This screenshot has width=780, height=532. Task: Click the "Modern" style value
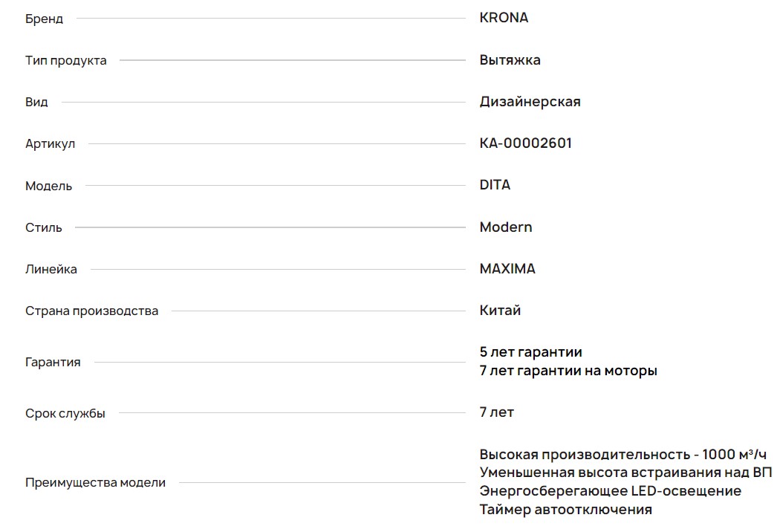point(506,227)
